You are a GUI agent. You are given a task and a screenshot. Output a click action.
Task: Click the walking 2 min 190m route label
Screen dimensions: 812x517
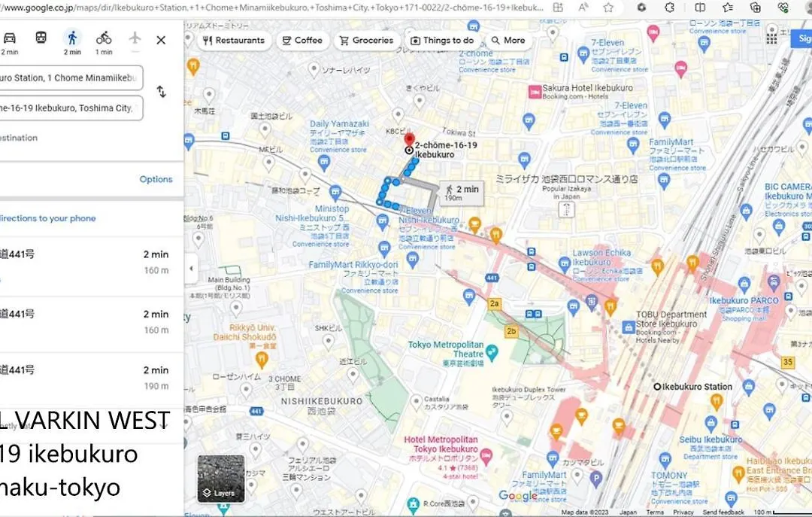click(x=462, y=193)
